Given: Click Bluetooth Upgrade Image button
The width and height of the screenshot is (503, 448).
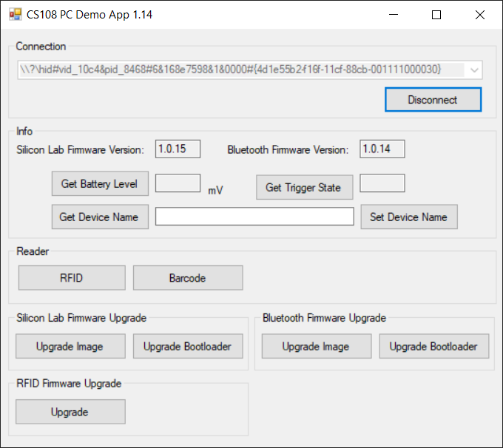Looking at the screenshot, I should coord(317,346).
